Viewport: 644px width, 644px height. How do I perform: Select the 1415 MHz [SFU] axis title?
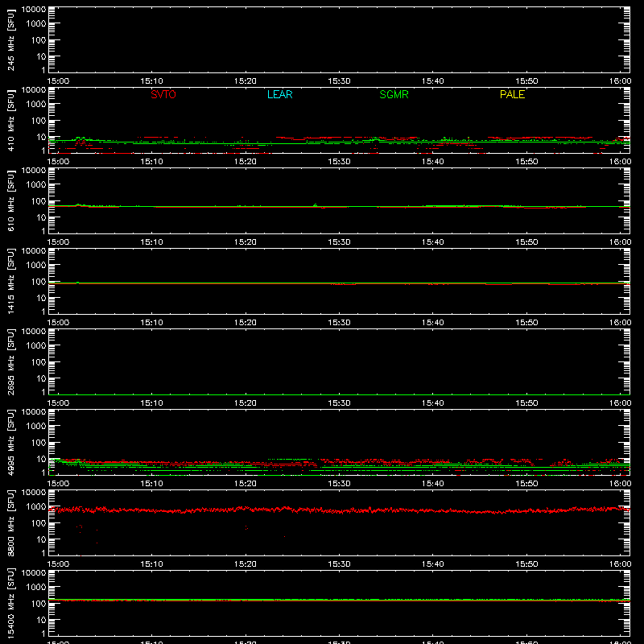pos(10,281)
